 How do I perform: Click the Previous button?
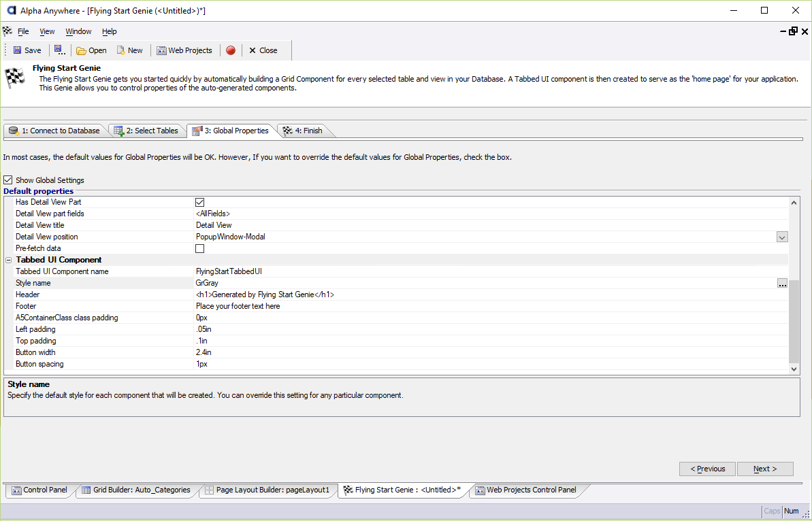point(707,469)
